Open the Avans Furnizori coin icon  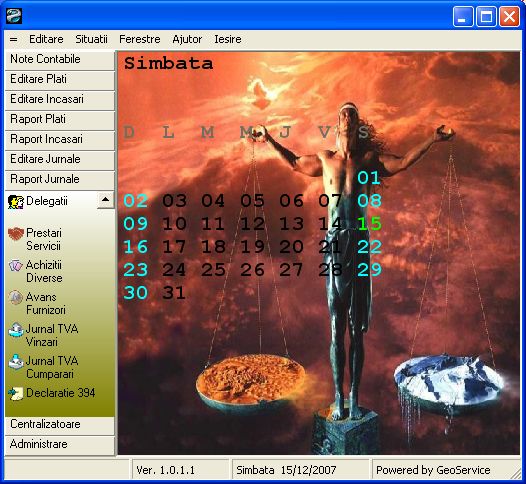(x=15, y=298)
